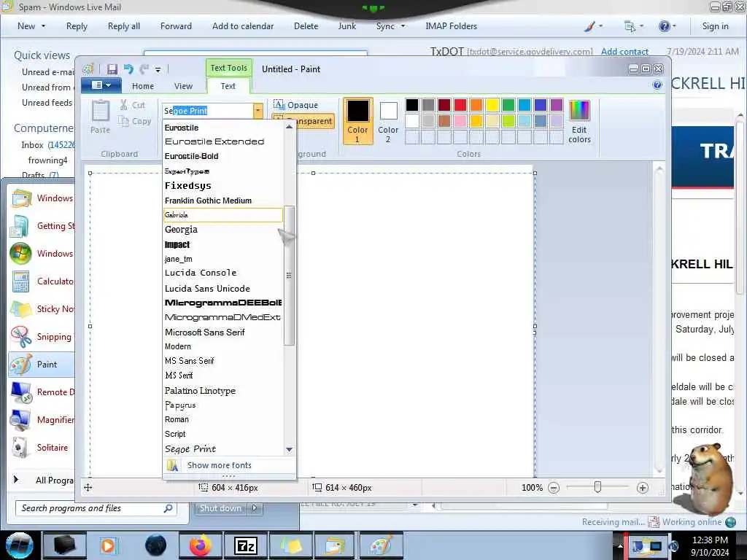This screenshot has height=560, width=747.
Task: Click the Redo arrow in Paint
Action: [144, 69]
